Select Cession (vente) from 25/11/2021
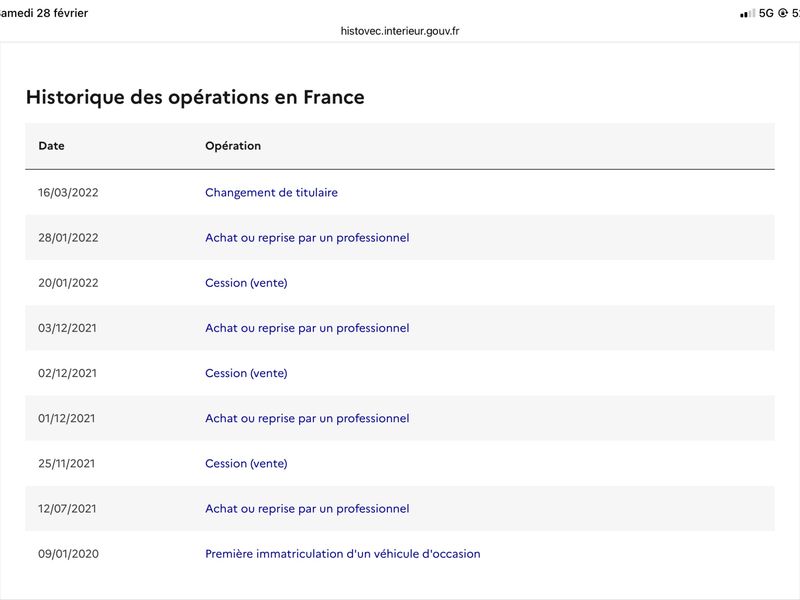The image size is (800, 600). (246, 463)
